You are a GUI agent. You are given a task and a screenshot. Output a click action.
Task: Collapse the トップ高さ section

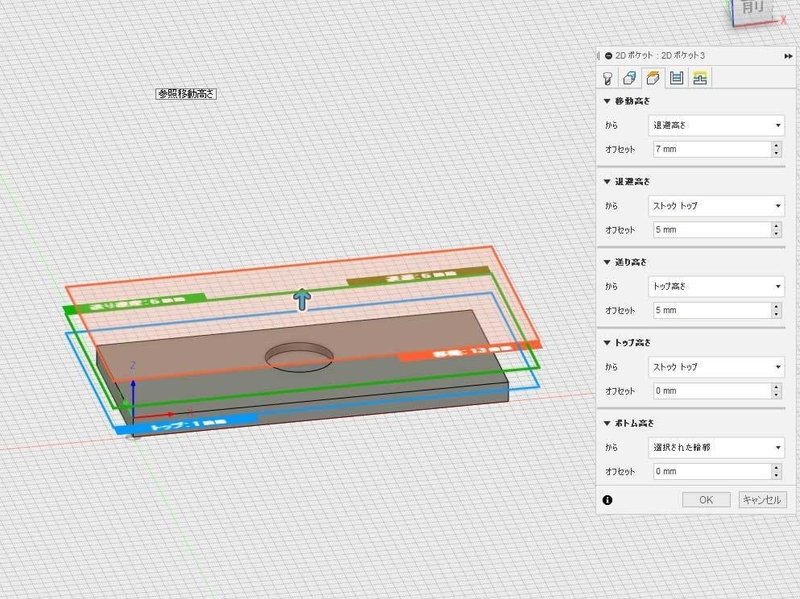(607, 343)
